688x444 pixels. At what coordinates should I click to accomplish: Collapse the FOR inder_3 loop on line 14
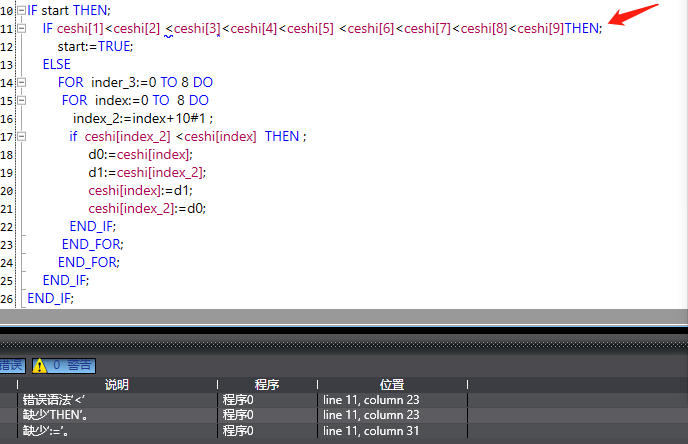pos(21,82)
